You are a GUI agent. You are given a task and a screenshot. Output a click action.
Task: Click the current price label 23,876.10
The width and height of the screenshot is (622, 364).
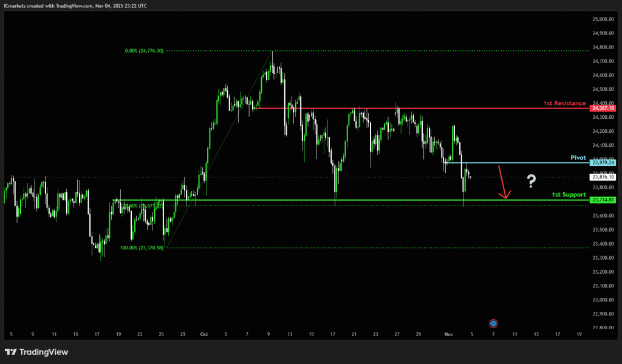pos(602,177)
